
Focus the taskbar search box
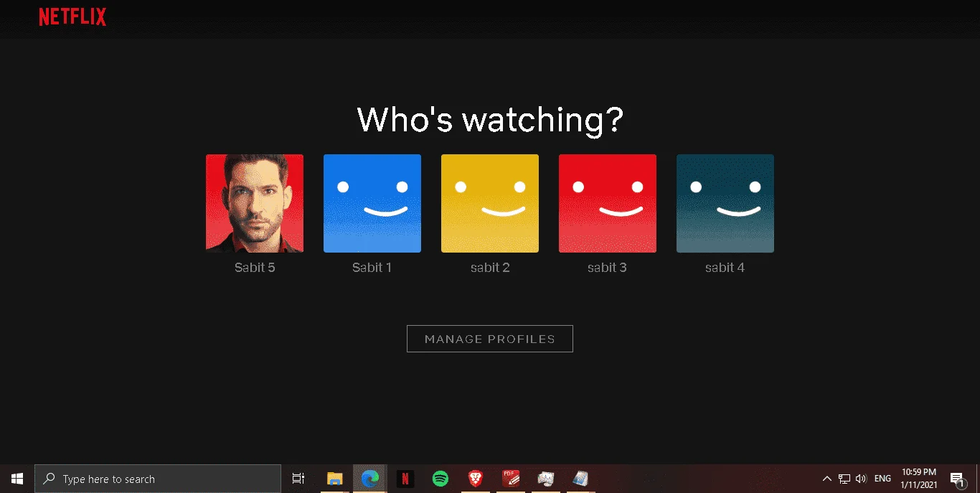158,479
